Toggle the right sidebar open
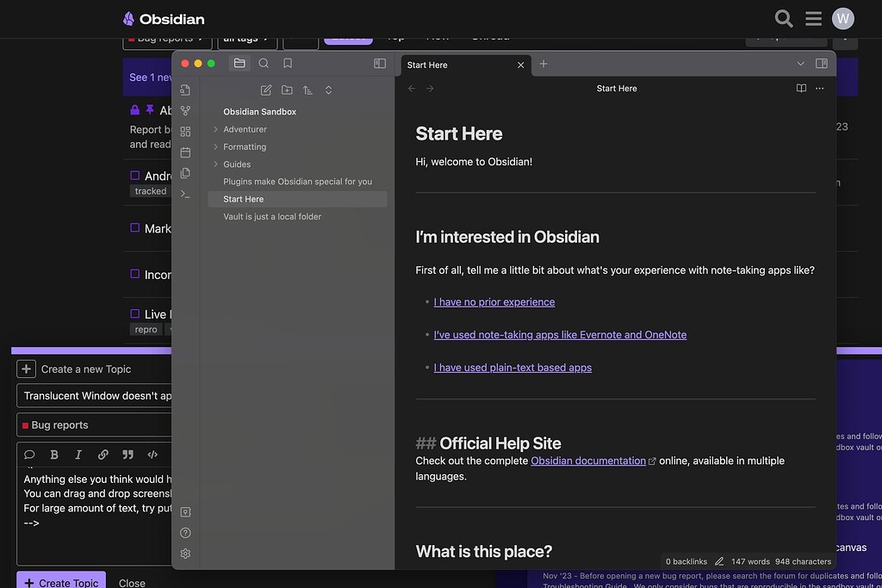The height and width of the screenshot is (588, 882). [822, 63]
